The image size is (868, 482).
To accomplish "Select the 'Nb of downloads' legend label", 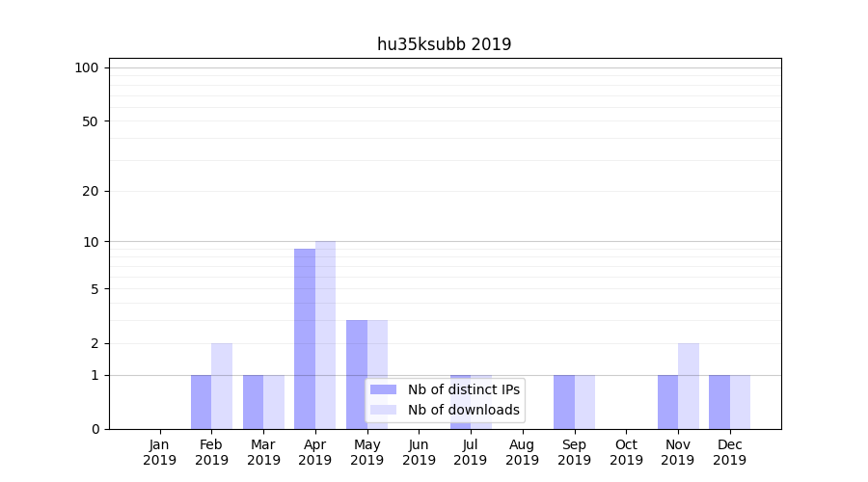I will pos(463,410).
